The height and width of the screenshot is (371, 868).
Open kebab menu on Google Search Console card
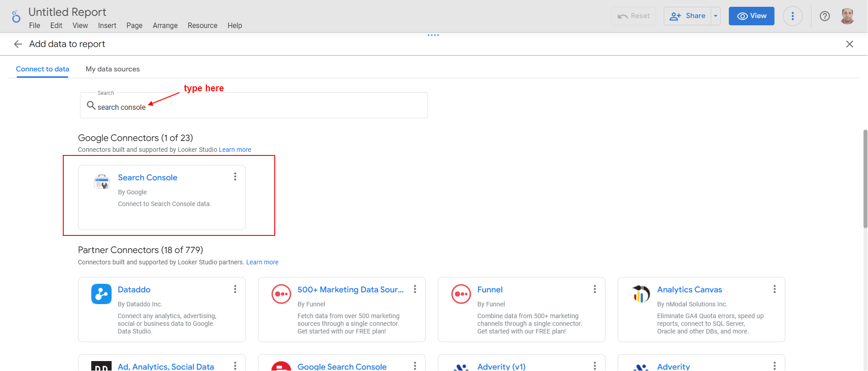(x=415, y=366)
